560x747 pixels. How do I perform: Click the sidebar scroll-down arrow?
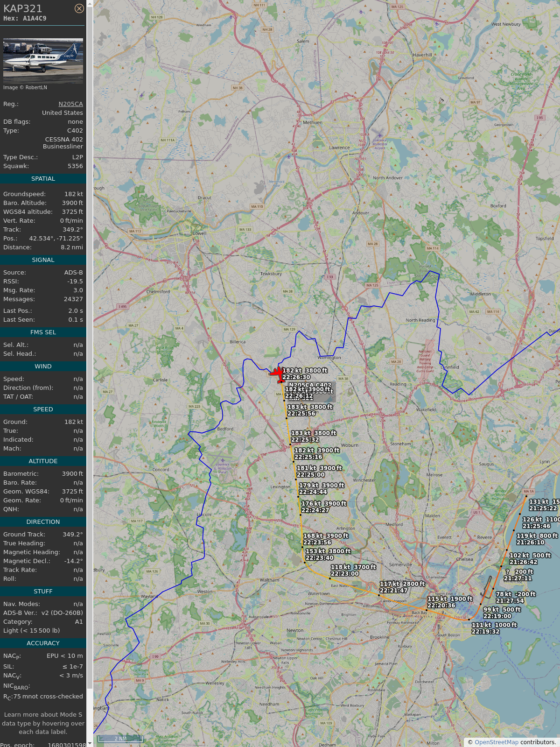coord(90,743)
